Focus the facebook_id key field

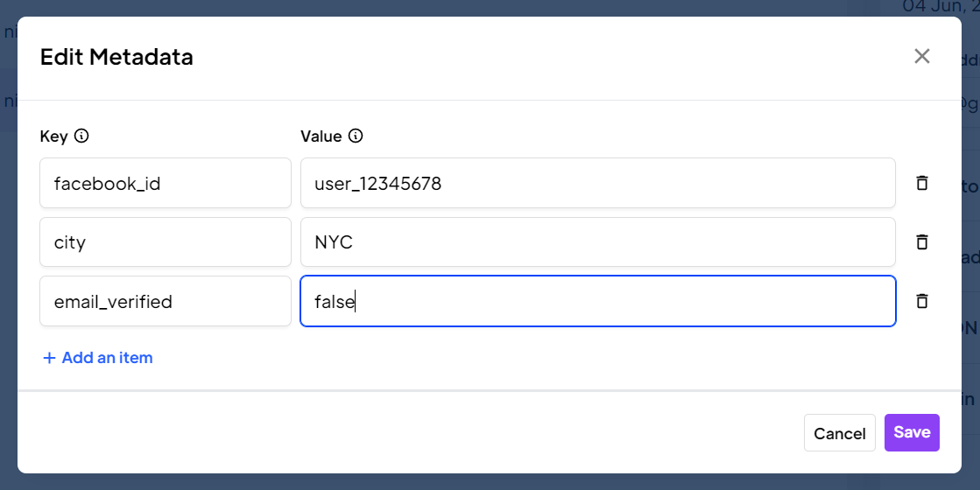165,183
